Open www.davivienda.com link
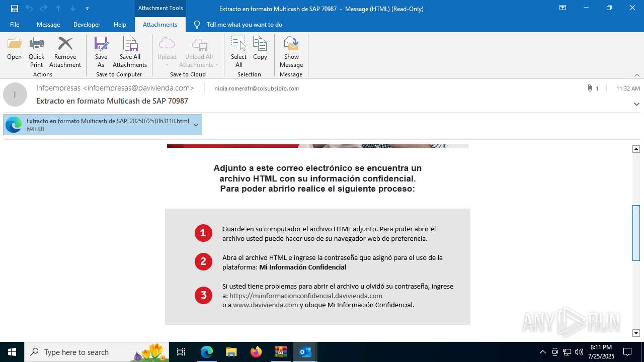Image resolution: width=644 pixels, height=362 pixels. click(266, 305)
